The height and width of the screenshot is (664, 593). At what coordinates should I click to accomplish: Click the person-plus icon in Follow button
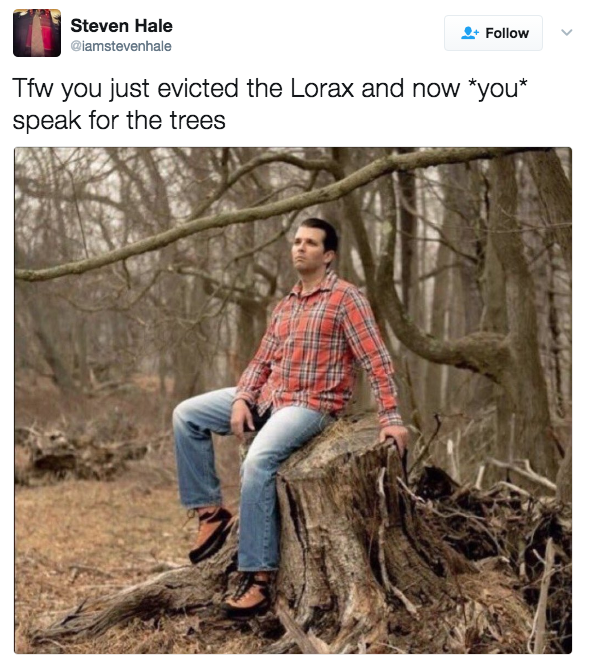pyautogui.click(x=470, y=33)
